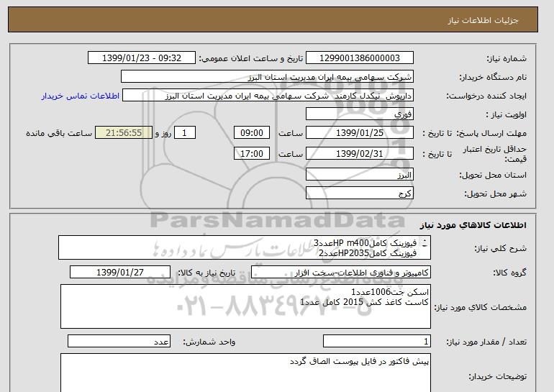This screenshot has height=392, width=554.
Task: Click the goods need date 1399/01/27
Action: point(120,273)
